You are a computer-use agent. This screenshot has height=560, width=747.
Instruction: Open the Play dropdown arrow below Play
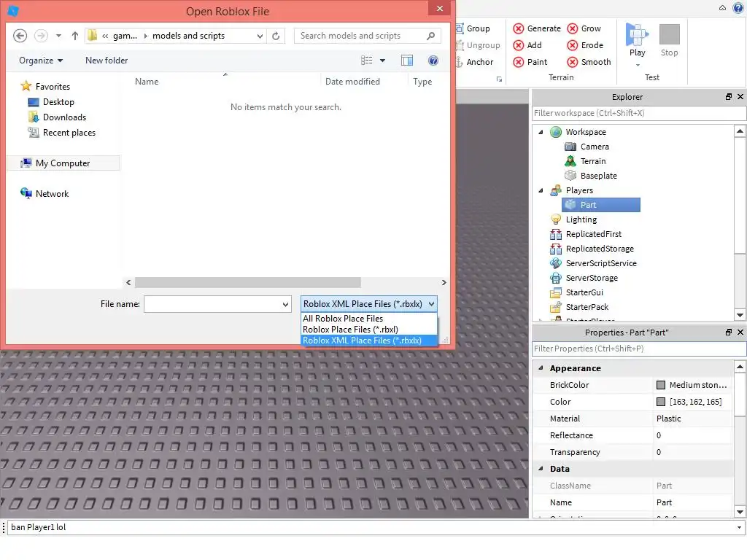(x=638, y=65)
